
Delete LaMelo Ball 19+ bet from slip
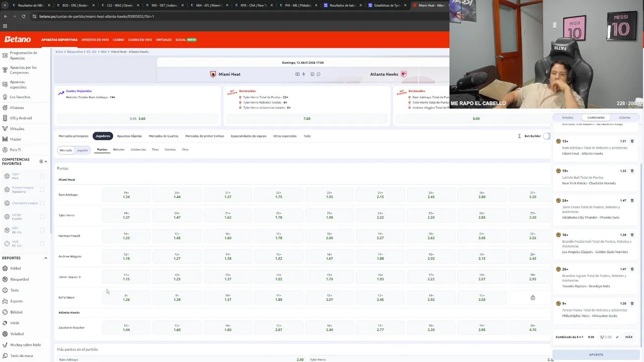coord(632,171)
